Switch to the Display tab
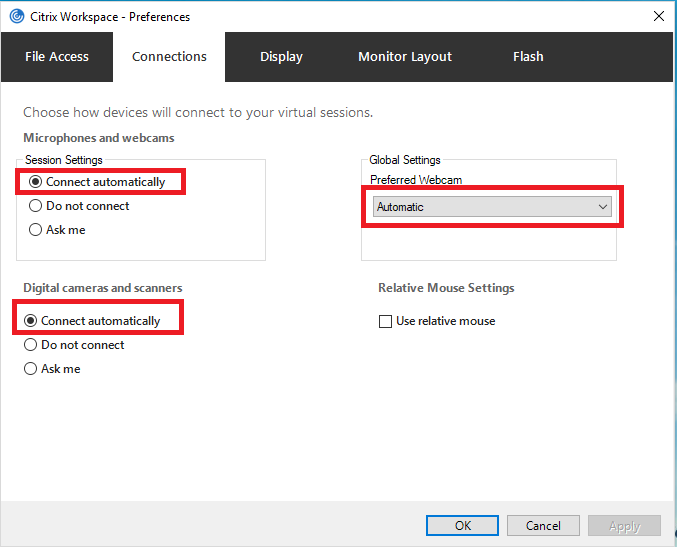This screenshot has height=547, width=677. [281, 57]
